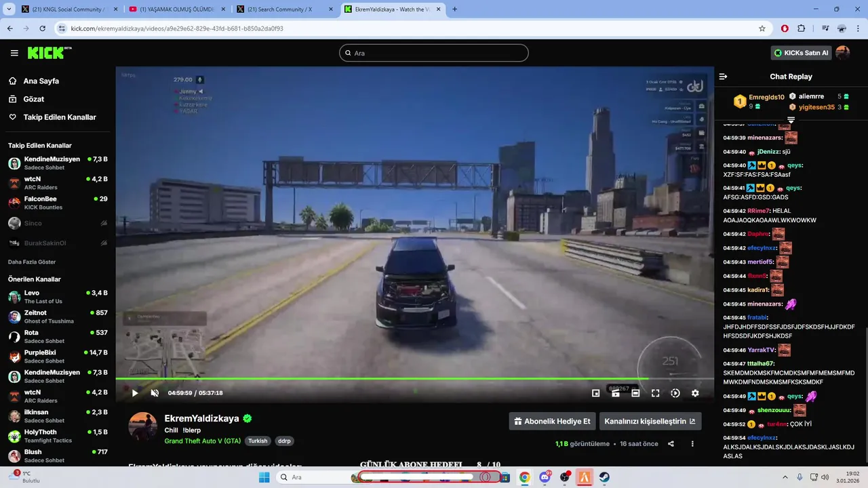
Task: Open the Windows Start menu
Action: coord(264,477)
